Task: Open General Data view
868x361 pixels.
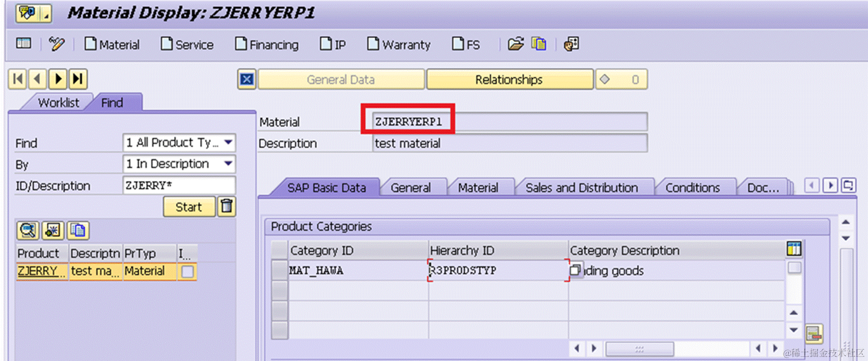Action: pyautogui.click(x=341, y=79)
